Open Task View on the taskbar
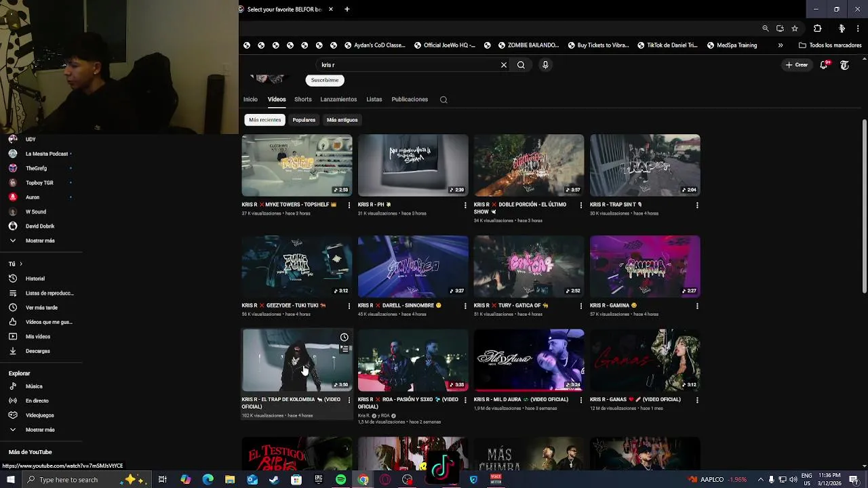The height and width of the screenshot is (488, 868). (163, 480)
